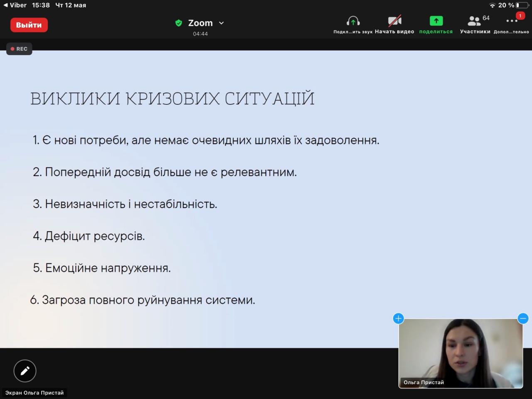
Task: Click the green Поделиться share icon
Action: pyautogui.click(x=436, y=21)
